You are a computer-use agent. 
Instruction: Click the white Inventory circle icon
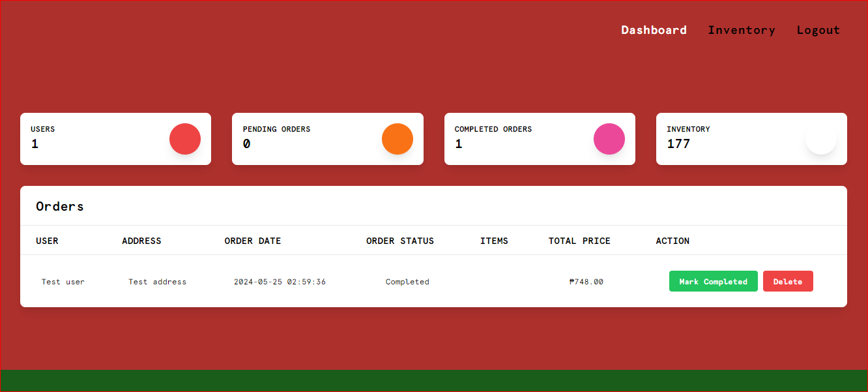(820, 138)
